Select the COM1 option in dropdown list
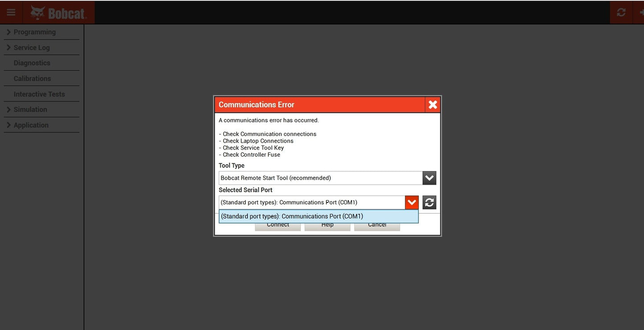Screen dimensions: 644x330 pos(319,216)
